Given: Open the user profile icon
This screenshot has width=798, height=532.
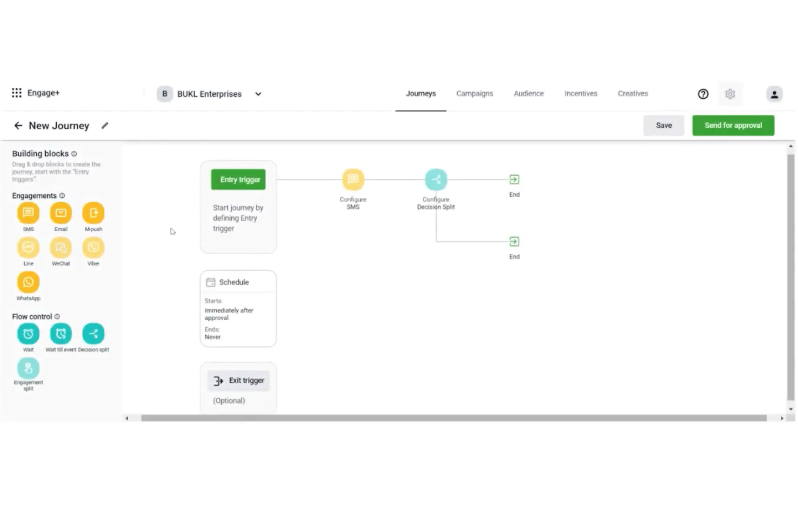Looking at the screenshot, I should coord(774,94).
